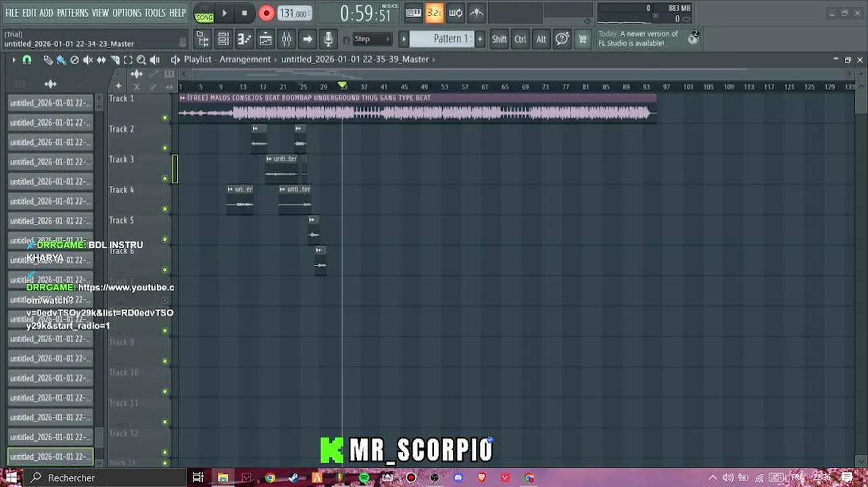868x487 pixels.
Task: Click the newer version available message
Action: coord(638,39)
